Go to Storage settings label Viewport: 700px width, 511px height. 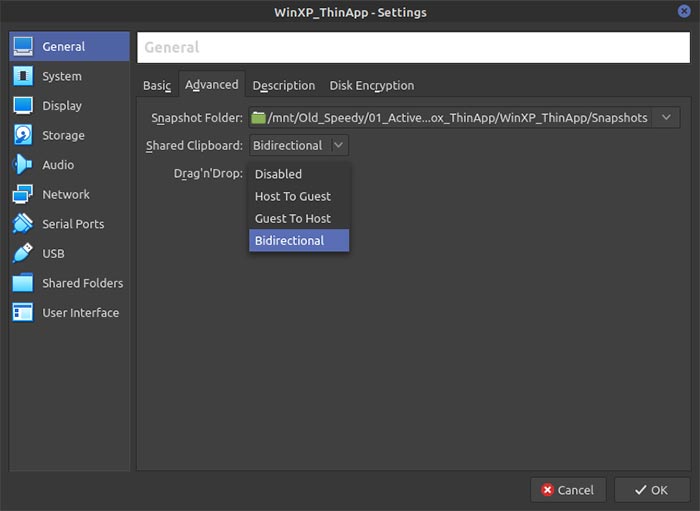coord(63,135)
